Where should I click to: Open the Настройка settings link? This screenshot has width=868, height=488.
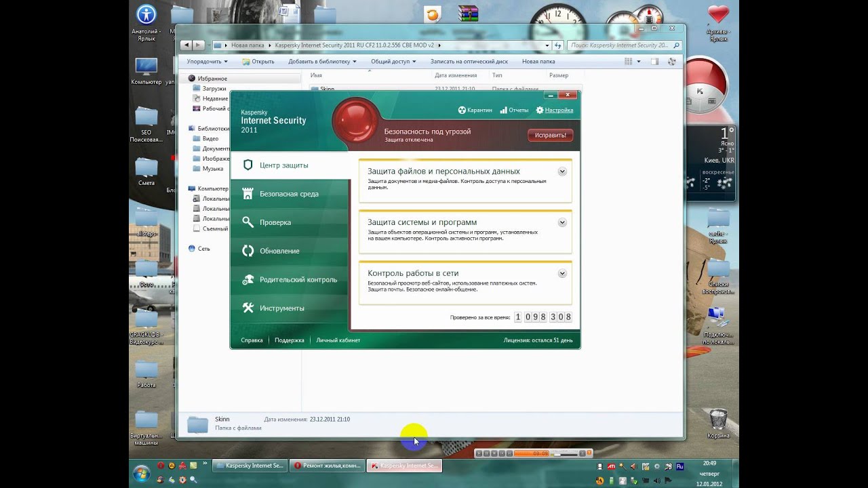pyautogui.click(x=554, y=110)
